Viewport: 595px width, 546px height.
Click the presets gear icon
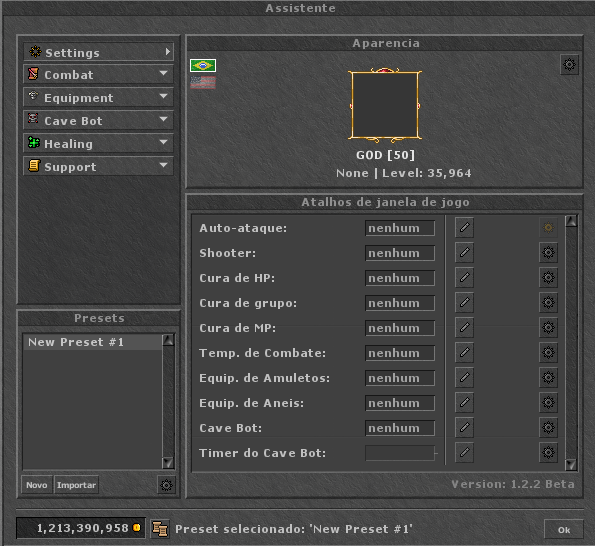click(x=166, y=485)
